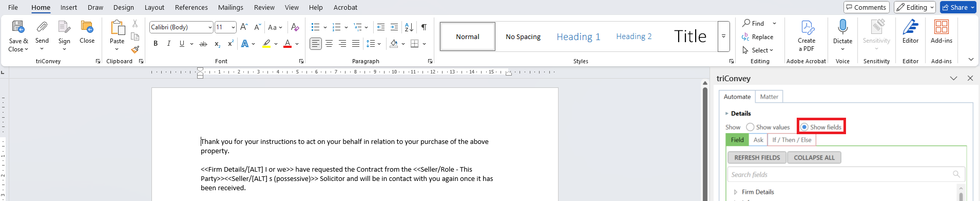Image resolution: width=980 pixels, height=201 pixels.
Task: Increase font size with Grow Font icon
Action: (x=244, y=27)
